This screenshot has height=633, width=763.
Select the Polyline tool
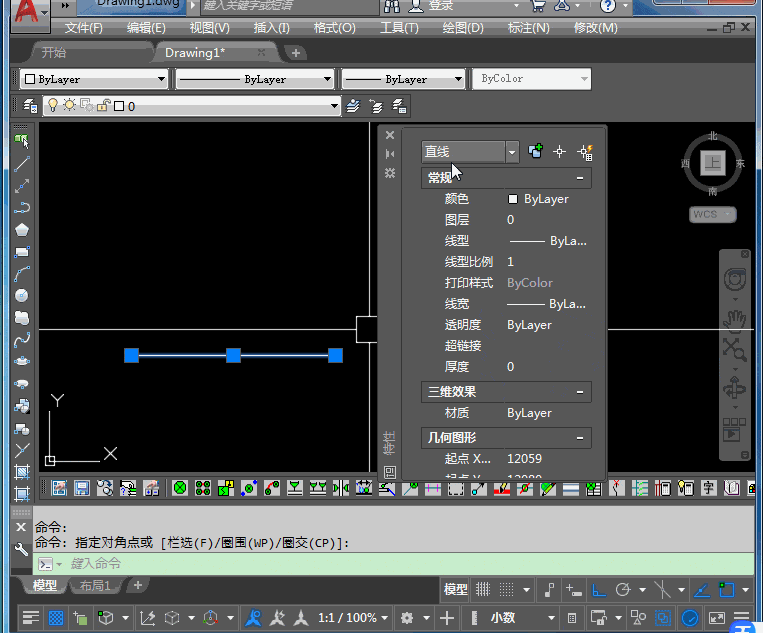pos(22,208)
